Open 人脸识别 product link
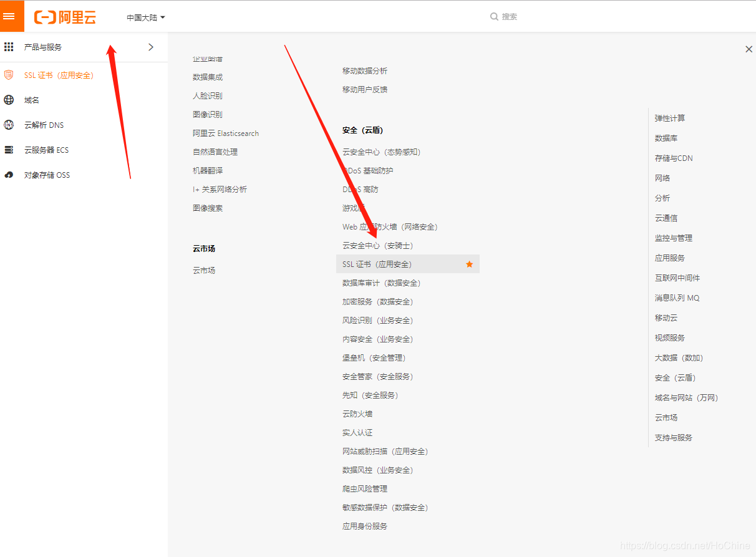 (208, 96)
